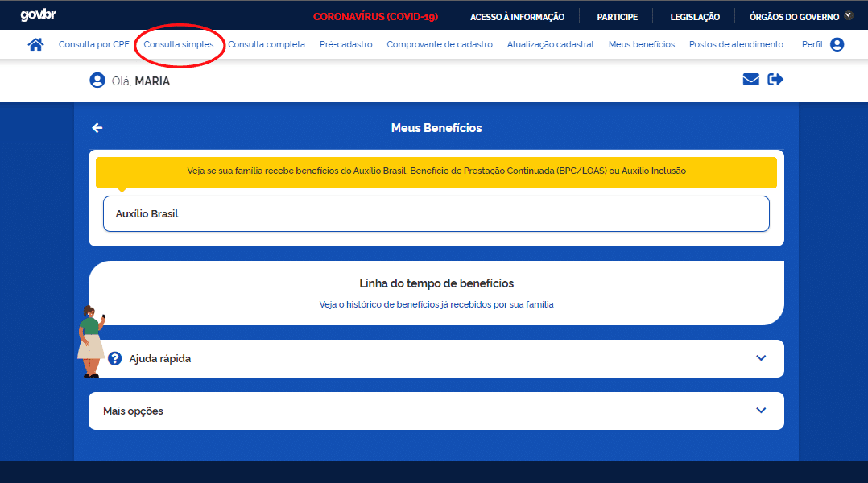This screenshot has width=868, height=483.
Task: Expand the Ajuda rápida section
Action: click(x=761, y=358)
